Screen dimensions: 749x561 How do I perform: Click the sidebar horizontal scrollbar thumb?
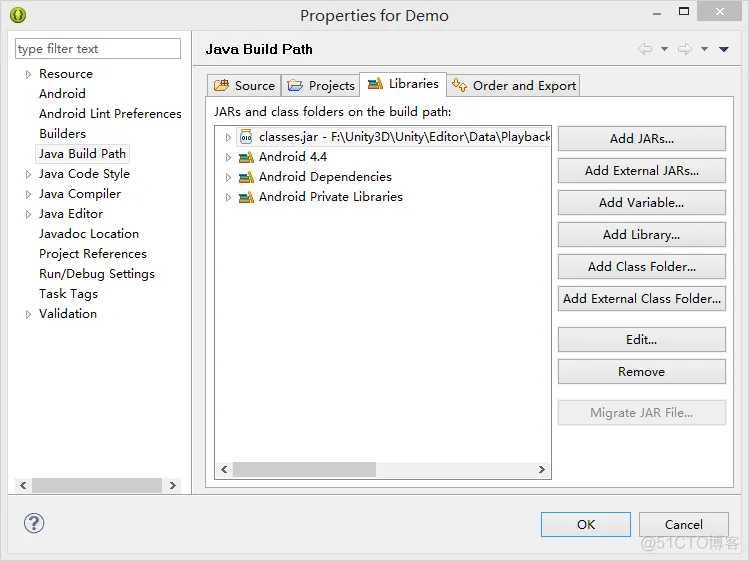(x=97, y=485)
